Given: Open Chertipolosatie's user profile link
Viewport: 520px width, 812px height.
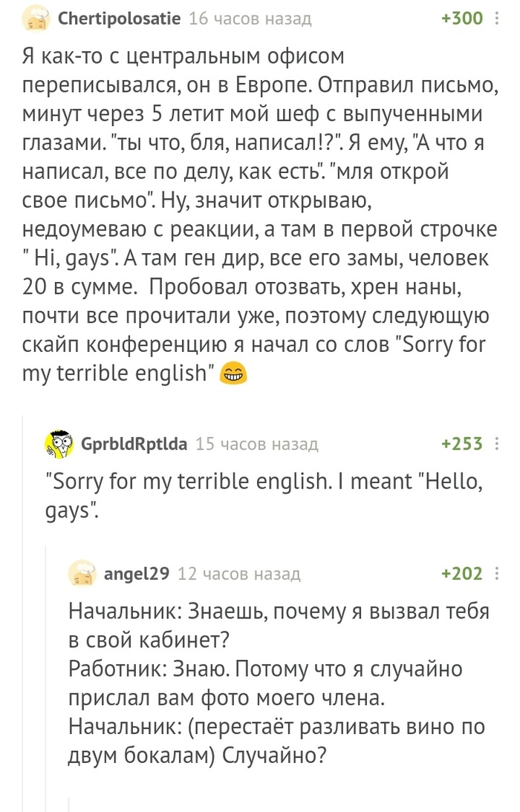Looking at the screenshot, I should pyautogui.click(x=118, y=19).
